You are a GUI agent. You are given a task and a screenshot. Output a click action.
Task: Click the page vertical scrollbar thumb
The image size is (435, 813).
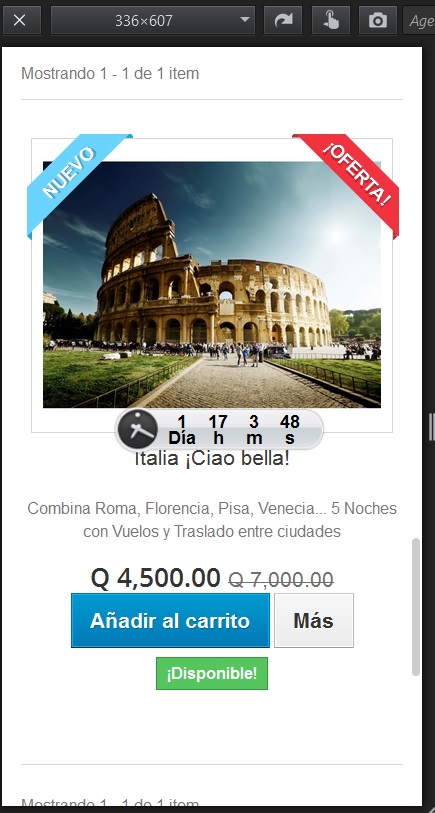tap(416, 607)
